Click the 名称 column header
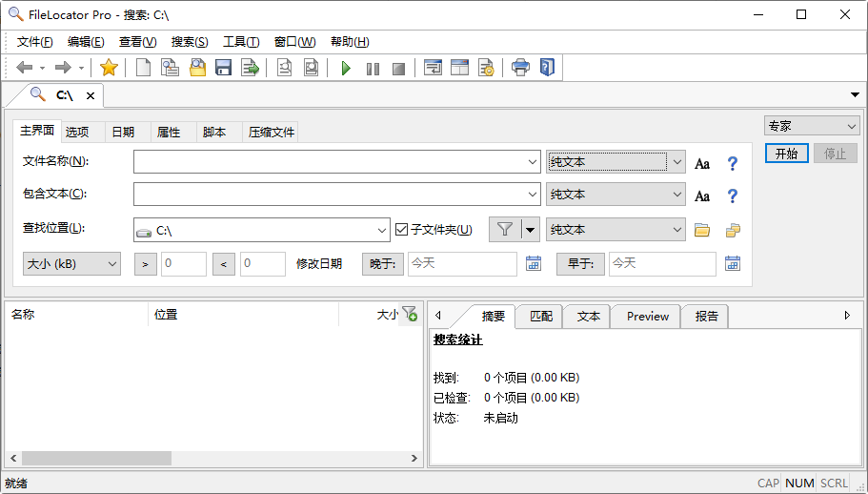Viewport: 868px width, 494px height. (76, 315)
